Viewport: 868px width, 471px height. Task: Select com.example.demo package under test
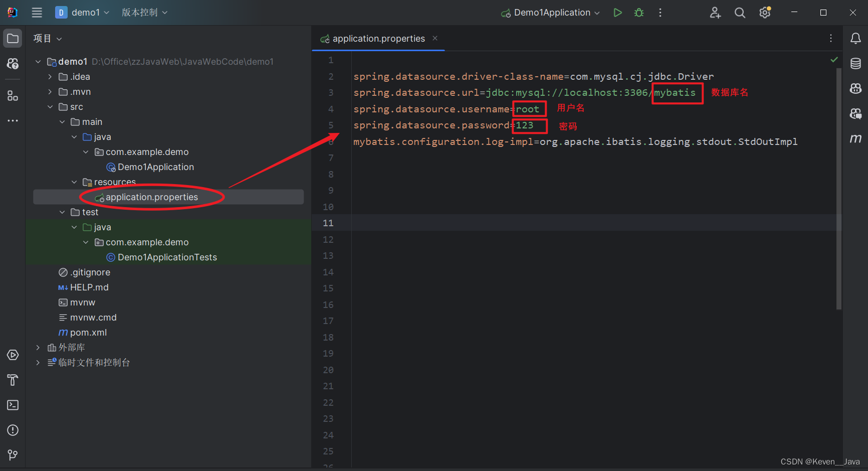tap(142, 242)
